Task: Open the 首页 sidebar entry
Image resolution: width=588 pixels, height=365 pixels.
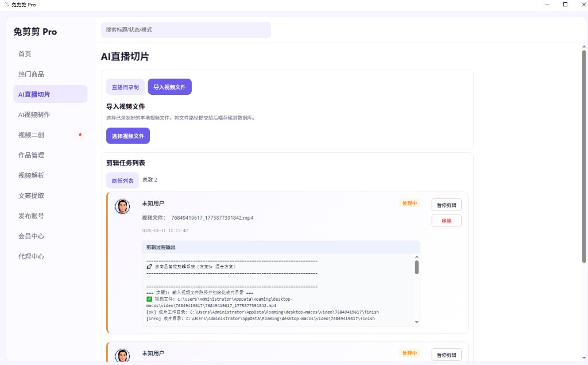Action: coord(26,53)
